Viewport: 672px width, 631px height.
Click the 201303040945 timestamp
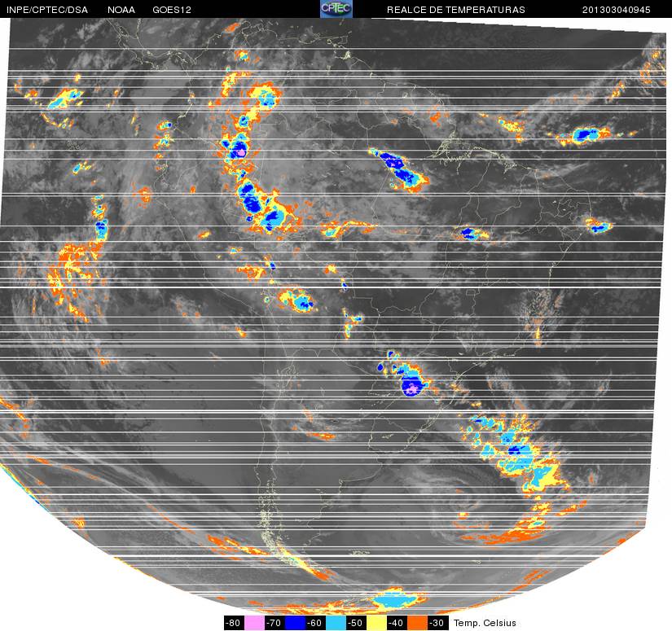point(617,10)
